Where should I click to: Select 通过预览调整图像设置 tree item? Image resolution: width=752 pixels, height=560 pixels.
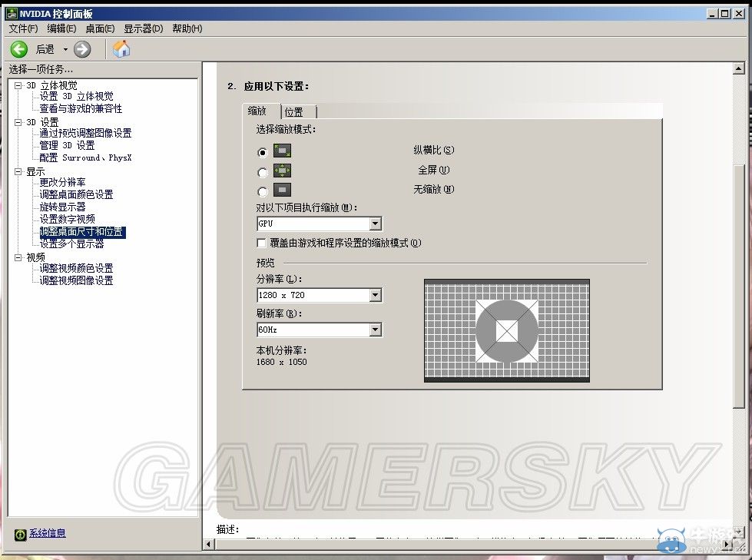click(85, 134)
